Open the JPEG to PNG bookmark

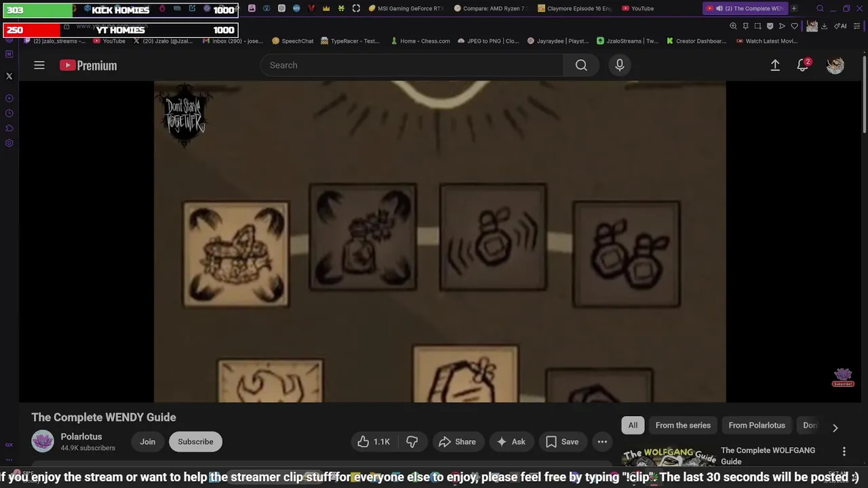pyautogui.click(x=488, y=41)
